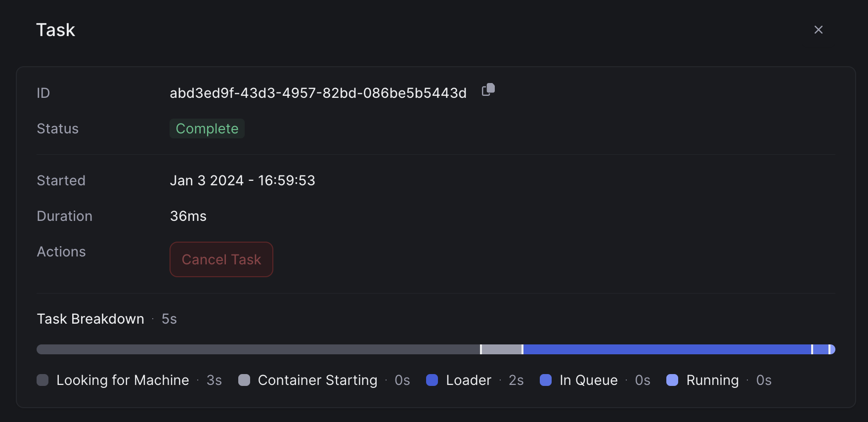The image size is (868, 422).
Task: Close the Task dialog with the X icon
Action: tap(819, 30)
